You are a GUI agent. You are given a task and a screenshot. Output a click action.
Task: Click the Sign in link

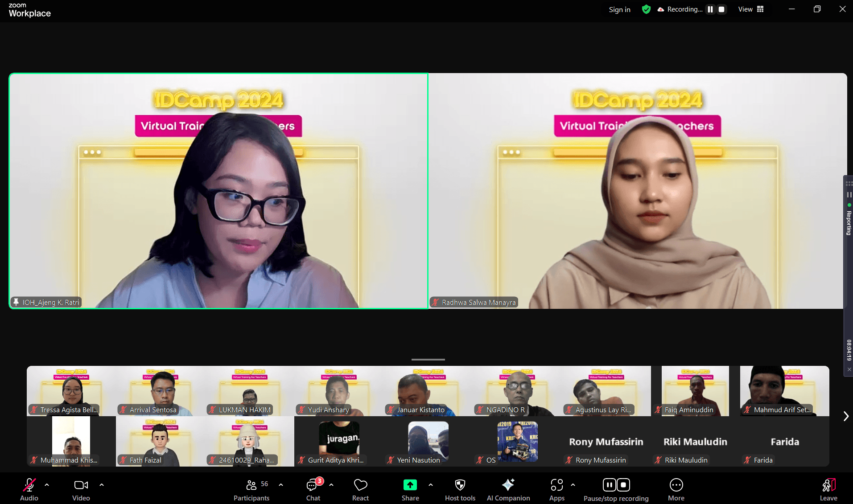tap(619, 9)
